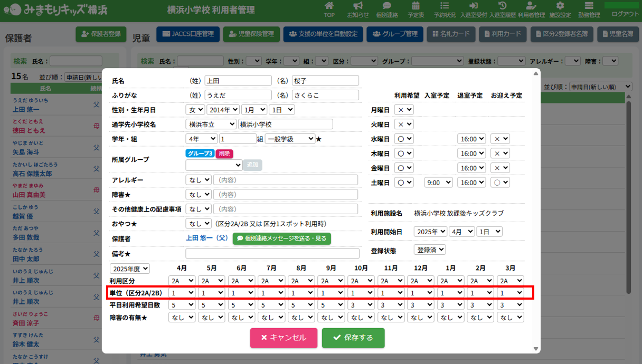642x364 pixels.
Task: Toggle 土曜日 お迎え予定 selector
Action: tap(500, 182)
